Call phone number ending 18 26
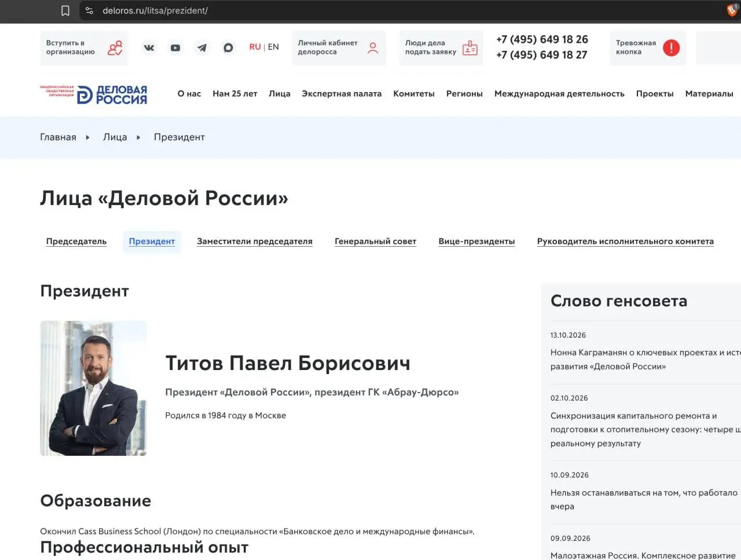This screenshot has height=560, width=741. pos(542,39)
